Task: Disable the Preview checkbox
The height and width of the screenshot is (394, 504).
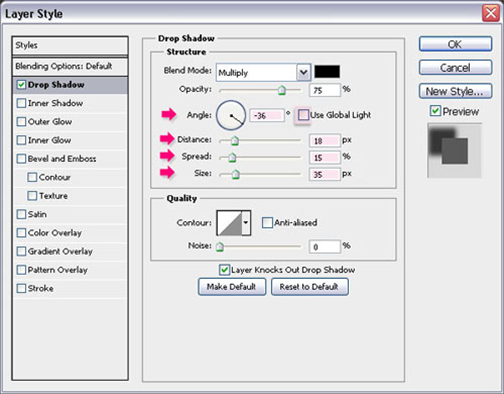Action: coord(435,111)
